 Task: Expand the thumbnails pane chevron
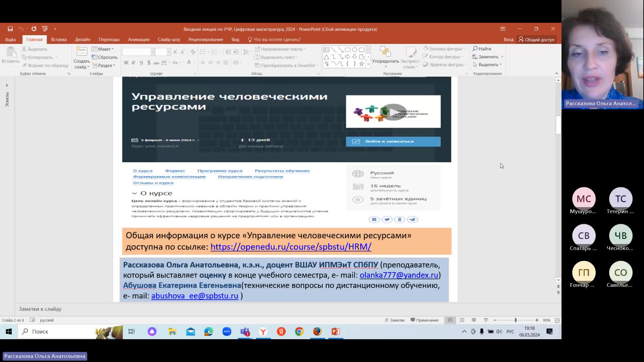pyautogui.click(x=7, y=85)
